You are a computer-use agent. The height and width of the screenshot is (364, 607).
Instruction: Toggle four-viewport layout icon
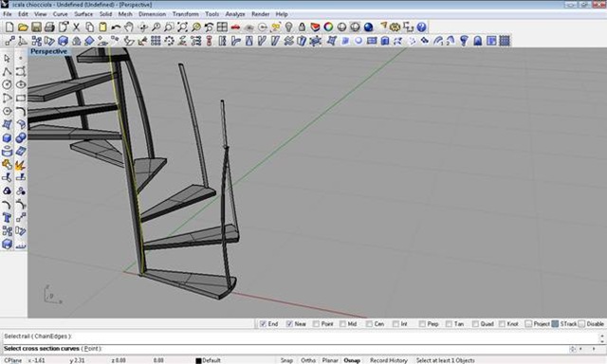pyautogui.click(x=222, y=27)
